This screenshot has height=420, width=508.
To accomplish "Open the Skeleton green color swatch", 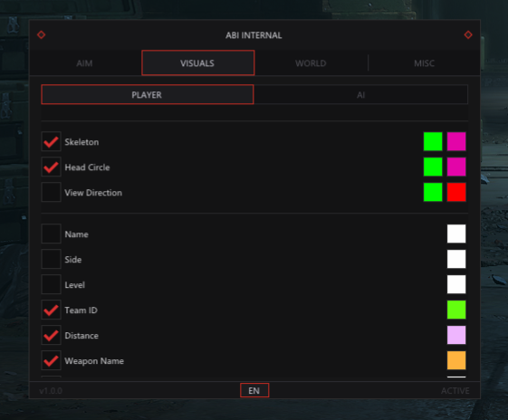I will tap(433, 141).
